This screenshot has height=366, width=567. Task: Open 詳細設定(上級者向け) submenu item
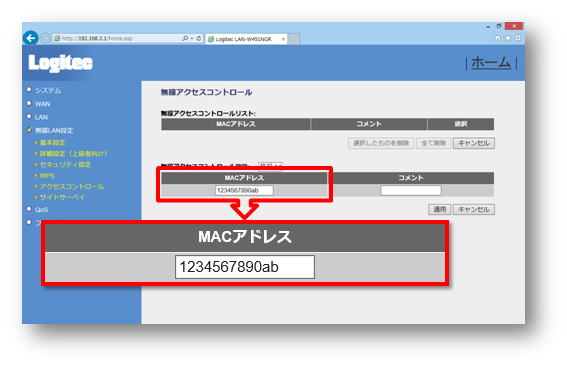pos(73,154)
